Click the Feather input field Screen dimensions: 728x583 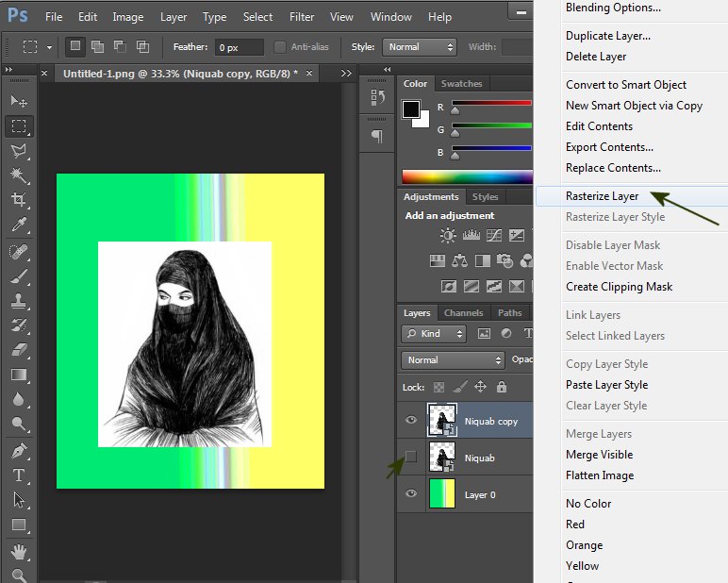239,47
